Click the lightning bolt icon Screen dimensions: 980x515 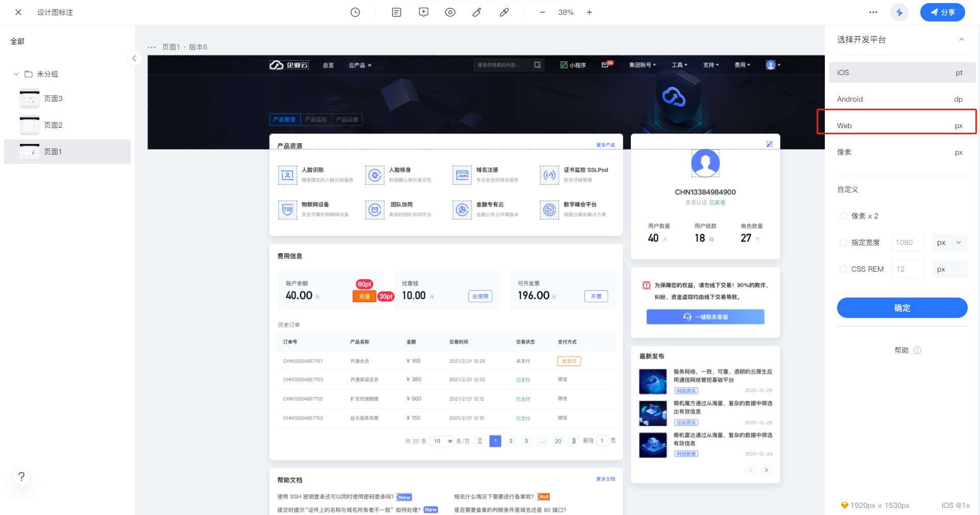(x=899, y=12)
